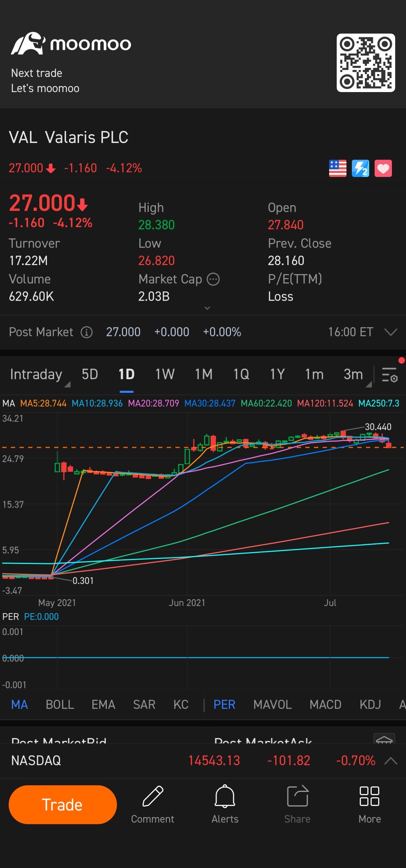Tap NASDAQ index value 14543.13

tap(214, 761)
